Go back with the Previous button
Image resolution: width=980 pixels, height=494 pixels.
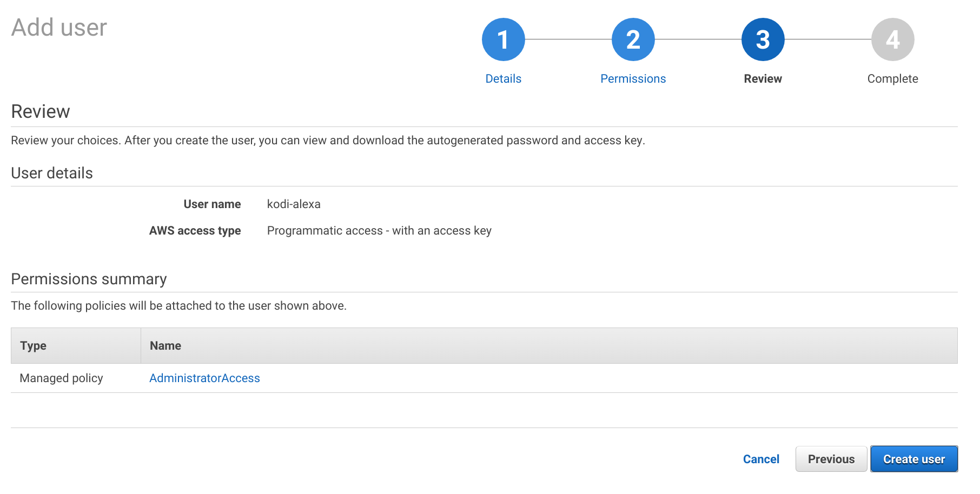coord(831,459)
